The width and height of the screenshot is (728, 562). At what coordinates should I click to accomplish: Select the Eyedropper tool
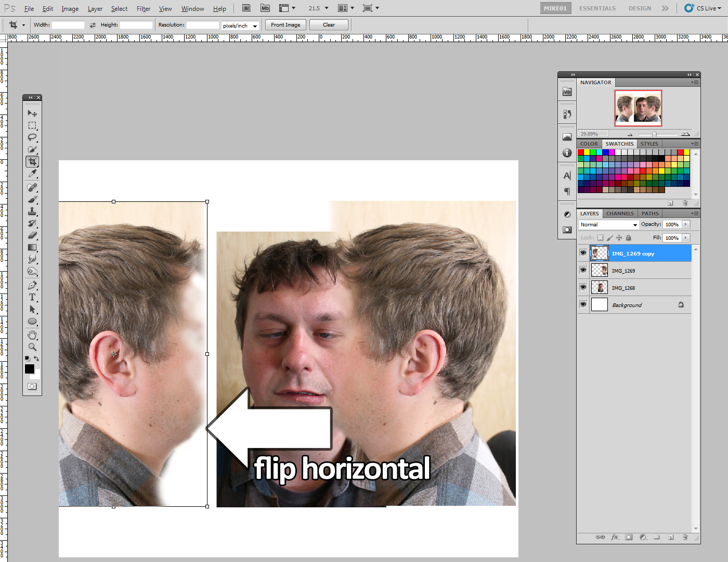pyautogui.click(x=32, y=174)
